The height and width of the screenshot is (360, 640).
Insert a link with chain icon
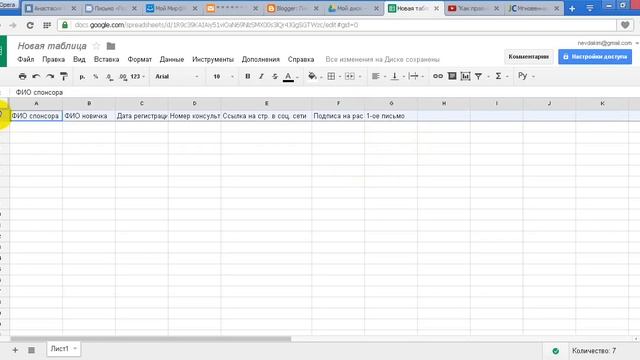[x=438, y=76]
